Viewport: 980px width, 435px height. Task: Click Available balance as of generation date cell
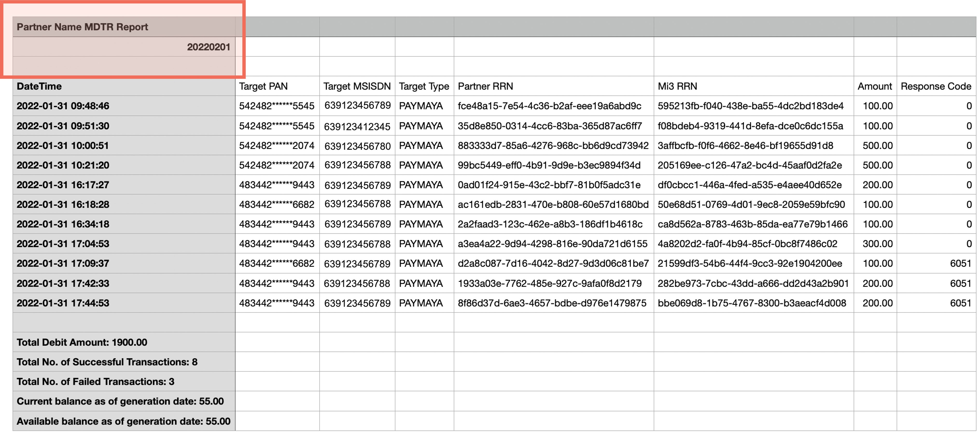[x=123, y=421]
